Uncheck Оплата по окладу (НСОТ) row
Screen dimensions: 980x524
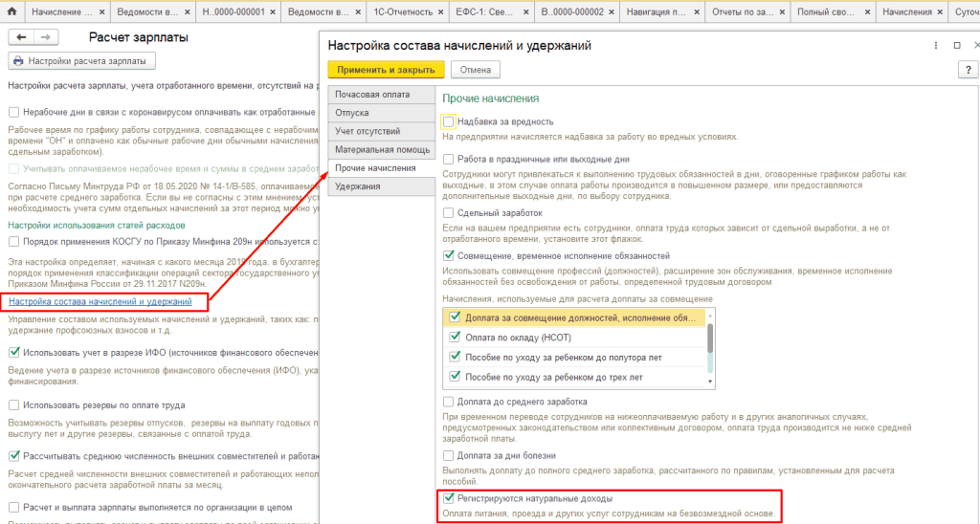click(x=455, y=338)
